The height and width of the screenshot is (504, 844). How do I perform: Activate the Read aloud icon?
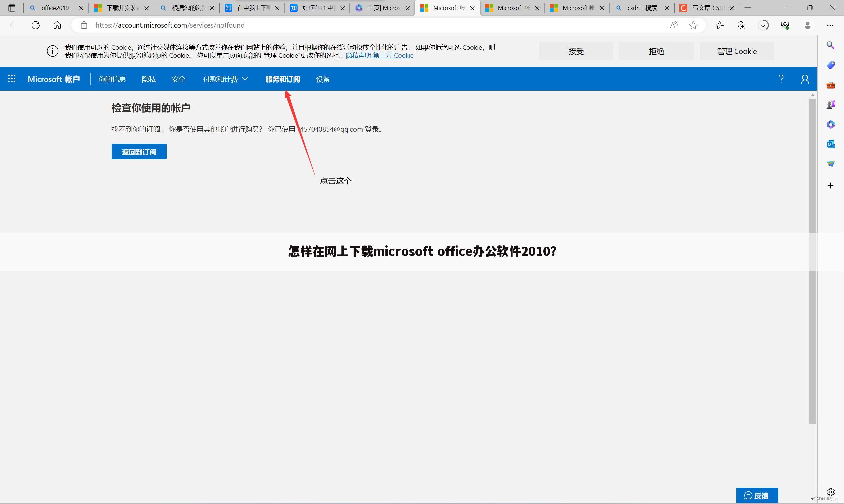tap(673, 25)
